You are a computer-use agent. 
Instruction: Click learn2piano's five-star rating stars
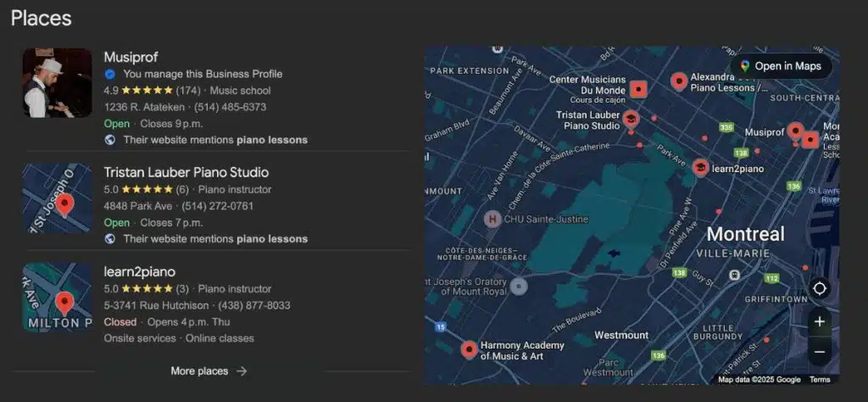147,289
